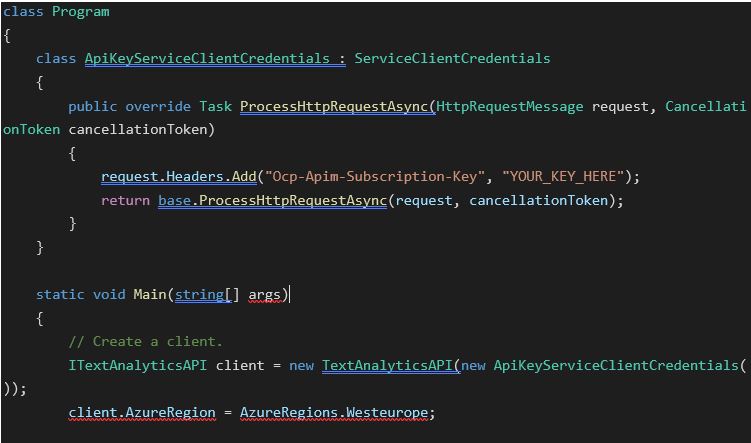This screenshot has height=443, width=751.
Task: Click AzureRegions.Westeurope enum value
Action: (x=334, y=413)
